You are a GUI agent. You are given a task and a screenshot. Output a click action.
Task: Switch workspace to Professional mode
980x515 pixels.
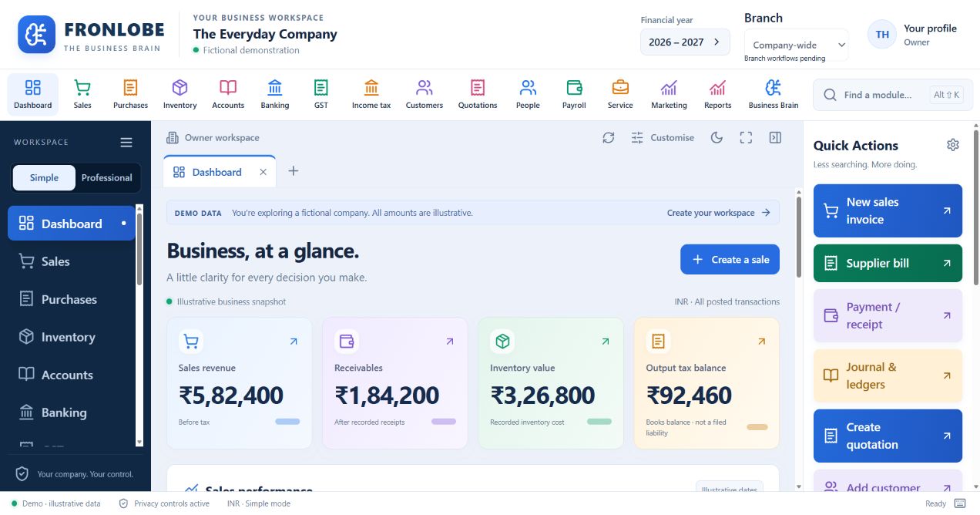coord(107,177)
